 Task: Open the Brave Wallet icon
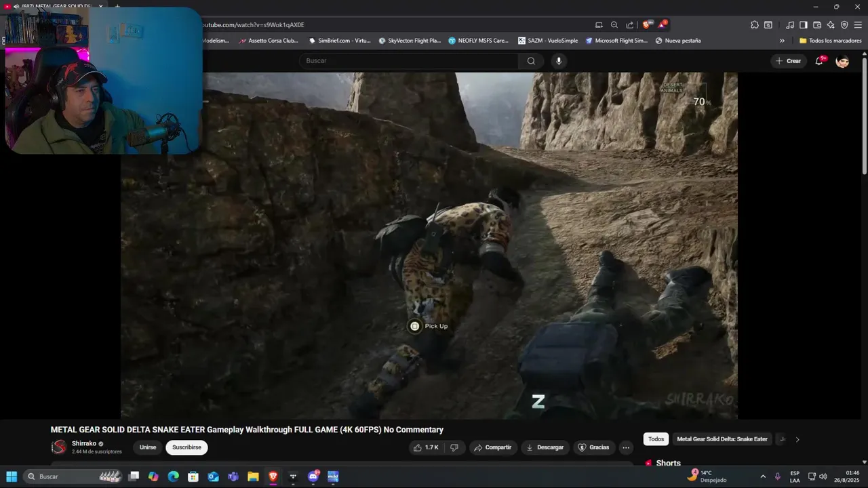[x=817, y=24]
